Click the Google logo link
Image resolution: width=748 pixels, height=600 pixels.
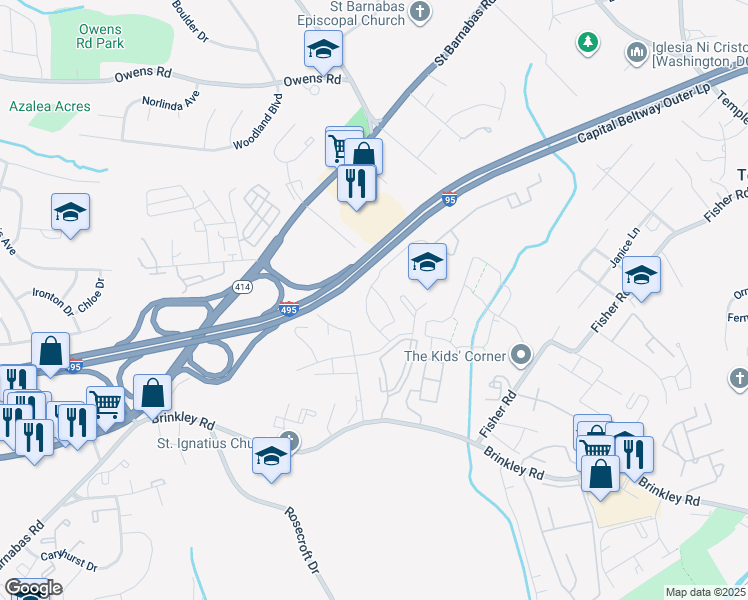[x=33, y=588]
